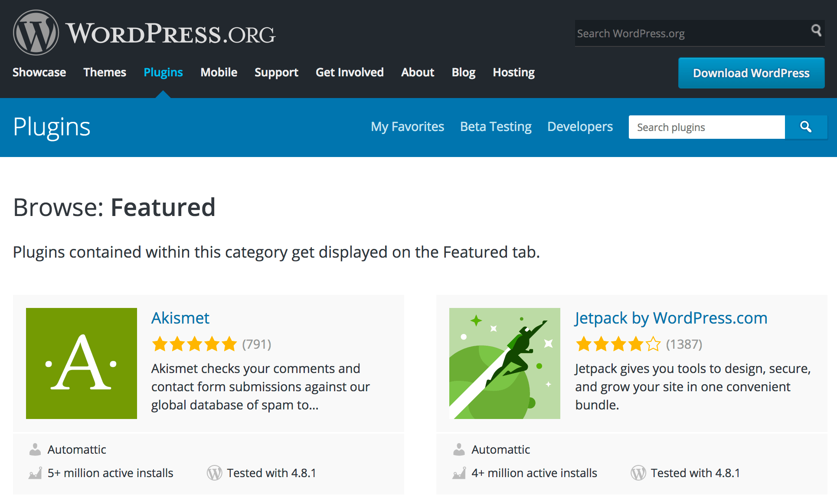Screen dimensions: 837x504
Task: Go to the Themes section
Action: click(105, 72)
